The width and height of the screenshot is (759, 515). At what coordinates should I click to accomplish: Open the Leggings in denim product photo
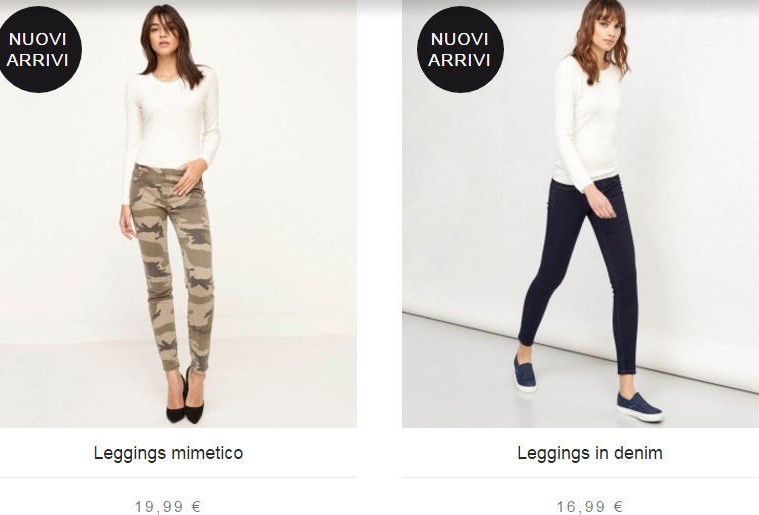coord(580,214)
